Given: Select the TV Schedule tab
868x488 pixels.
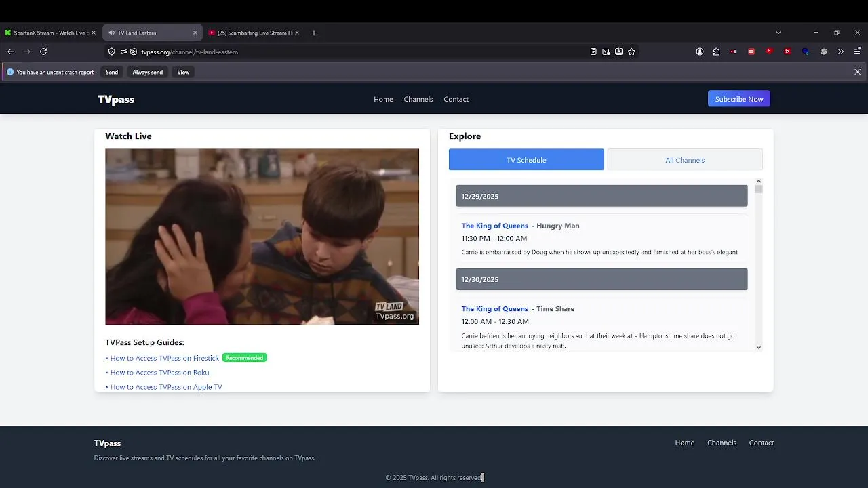Looking at the screenshot, I should pos(526,160).
